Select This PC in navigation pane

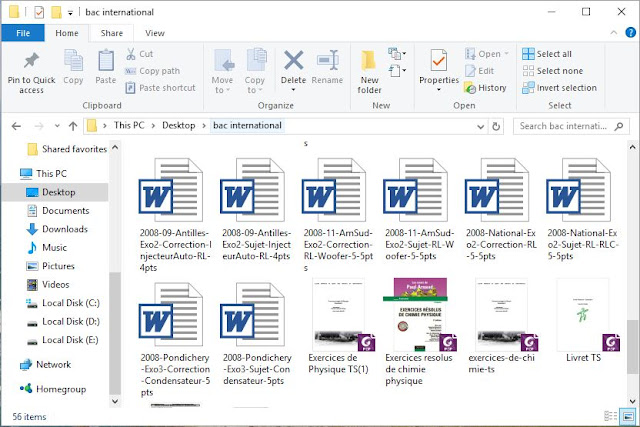[43, 173]
